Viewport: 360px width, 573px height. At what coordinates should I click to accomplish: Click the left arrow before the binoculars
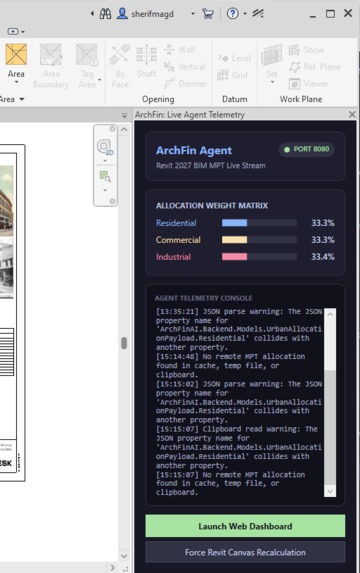(92, 14)
